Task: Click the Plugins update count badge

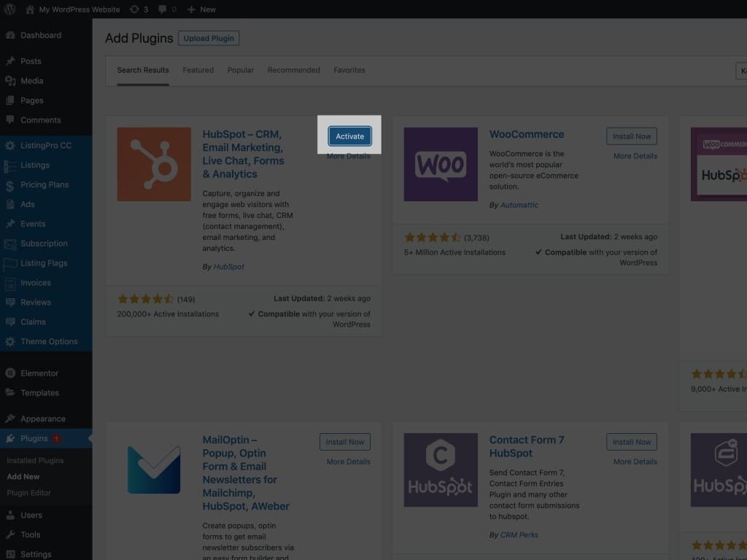Action: 56,438
